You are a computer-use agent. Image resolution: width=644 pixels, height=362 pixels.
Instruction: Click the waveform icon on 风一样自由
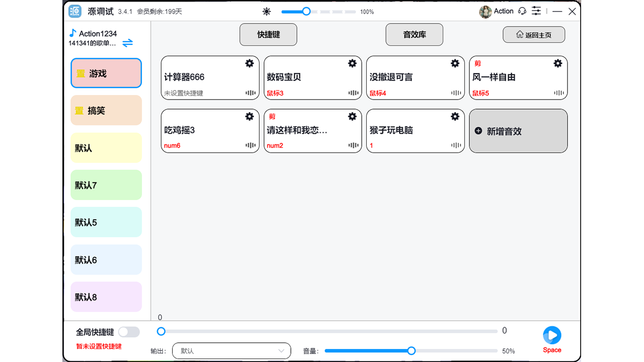click(558, 93)
